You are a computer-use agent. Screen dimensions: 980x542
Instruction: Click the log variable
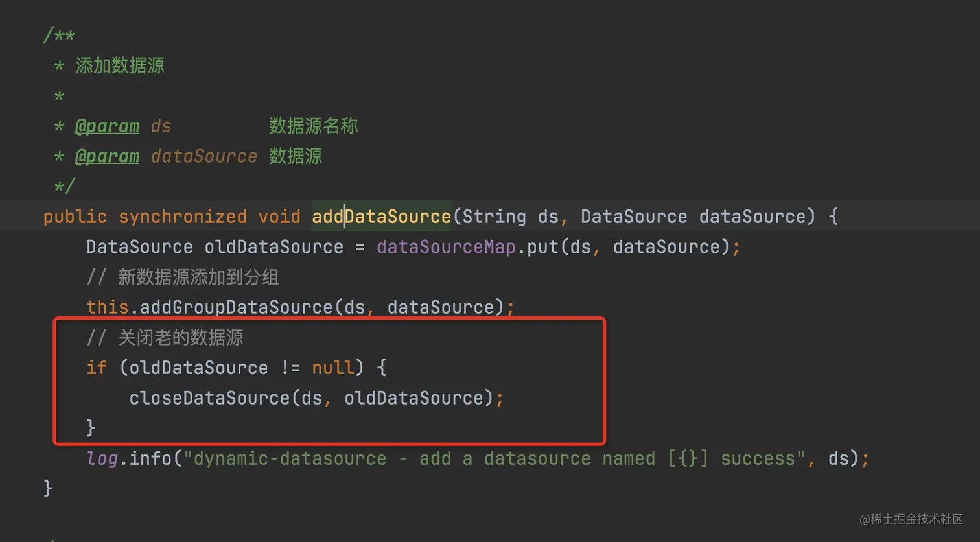[x=102, y=459]
